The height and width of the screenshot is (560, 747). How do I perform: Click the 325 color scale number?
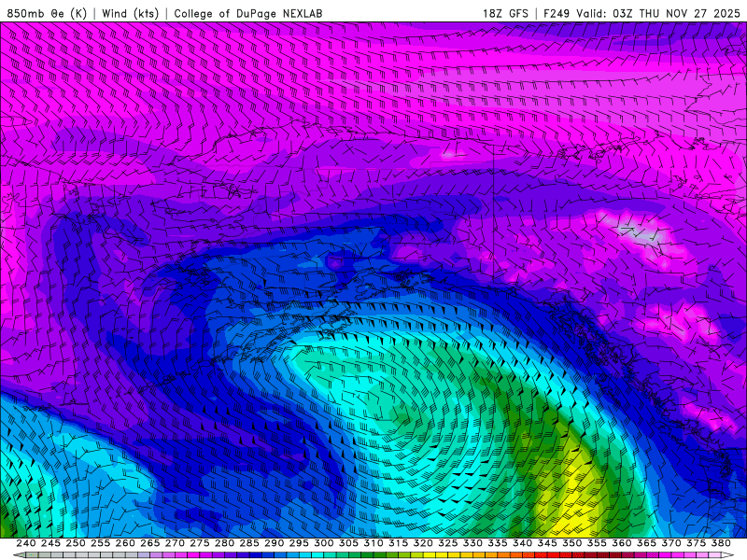[447, 543]
